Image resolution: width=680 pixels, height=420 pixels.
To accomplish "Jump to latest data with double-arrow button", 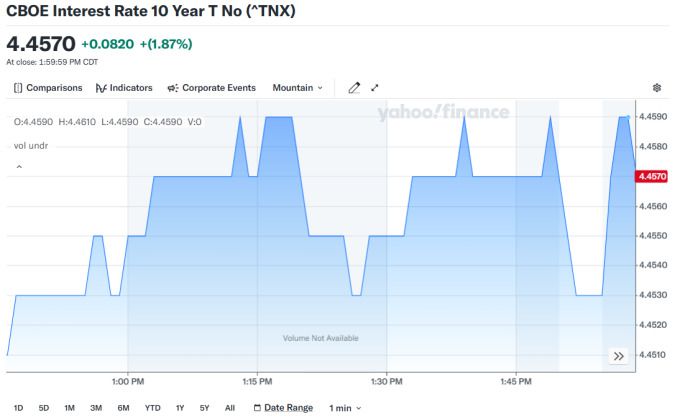I will coord(619,356).
